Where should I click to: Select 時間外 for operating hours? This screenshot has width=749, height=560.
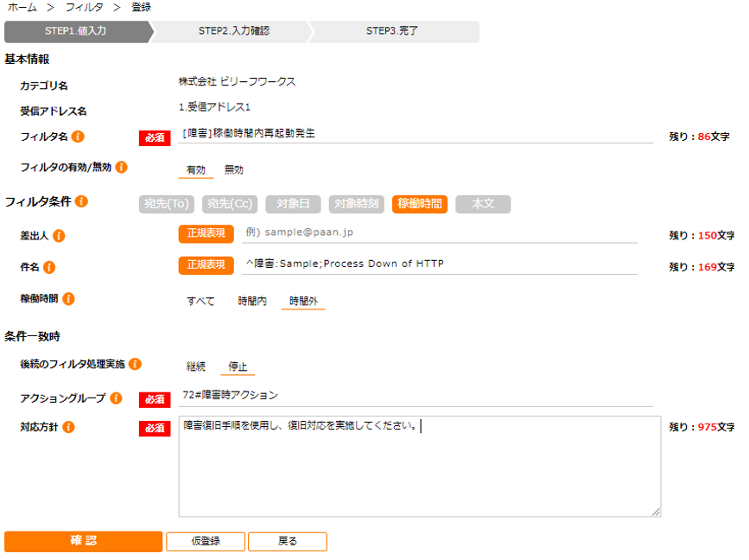pyautogui.click(x=303, y=301)
